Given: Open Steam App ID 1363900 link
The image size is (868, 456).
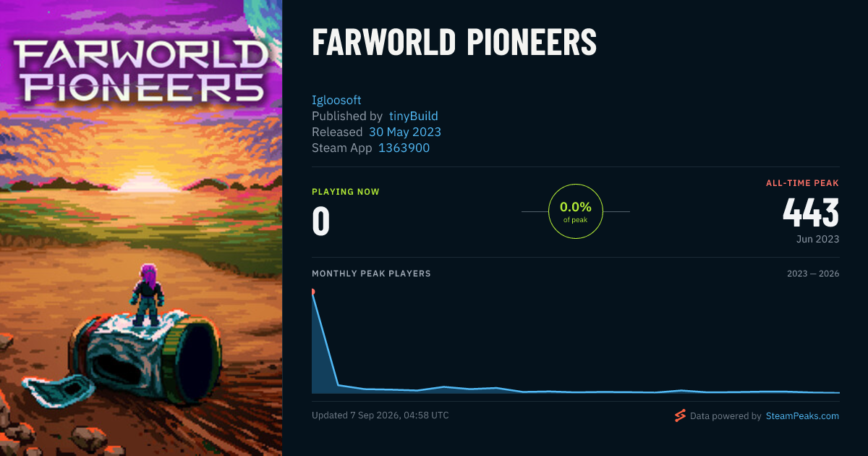Looking at the screenshot, I should coord(404,148).
